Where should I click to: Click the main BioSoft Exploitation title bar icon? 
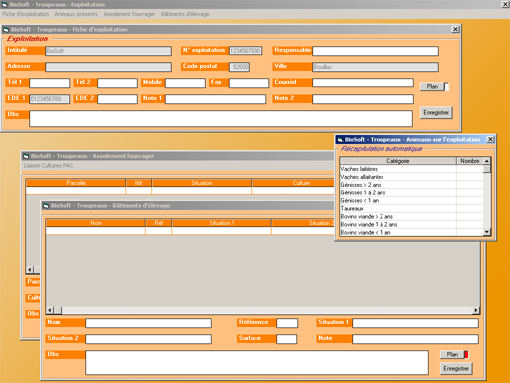[x=5, y=5]
